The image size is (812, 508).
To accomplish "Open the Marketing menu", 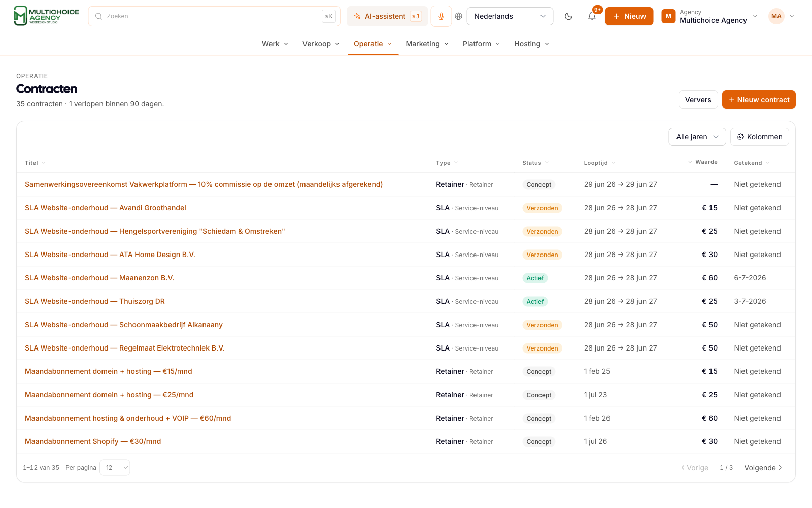I will pos(427,44).
